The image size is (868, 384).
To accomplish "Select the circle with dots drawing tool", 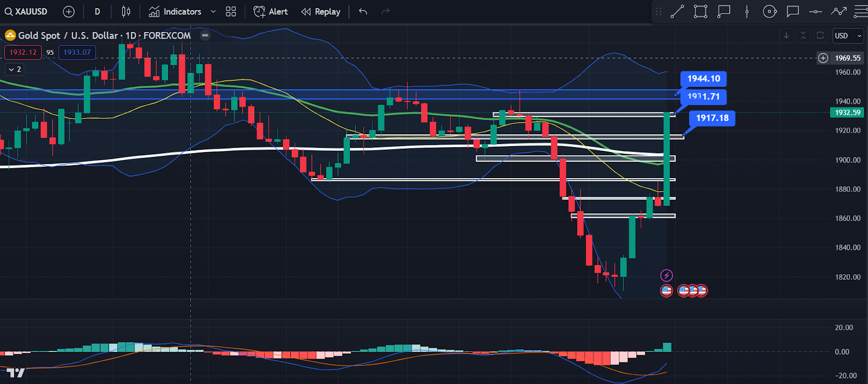I will click(770, 11).
